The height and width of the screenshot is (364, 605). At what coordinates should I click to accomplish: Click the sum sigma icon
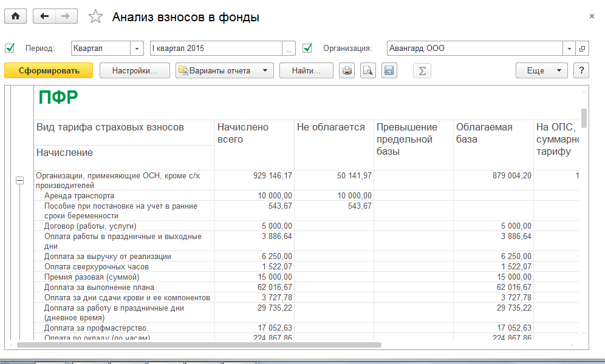click(422, 71)
